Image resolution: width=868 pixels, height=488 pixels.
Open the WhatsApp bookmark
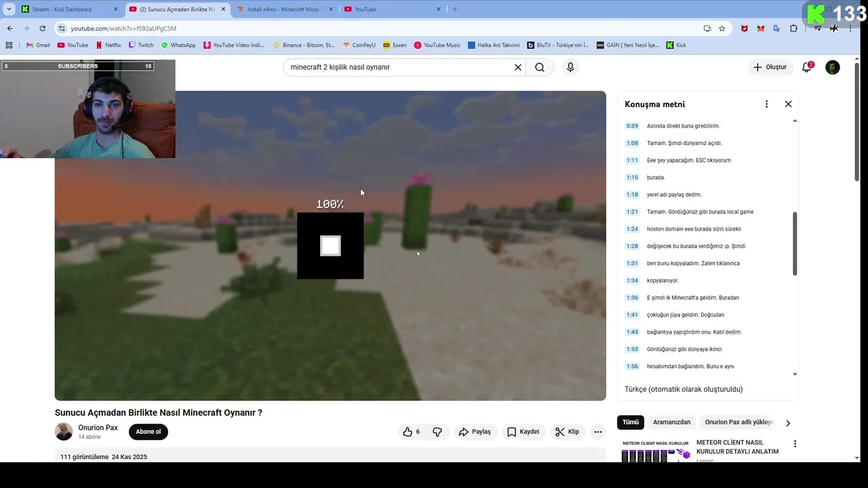pyautogui.click(x=178, y=45)
